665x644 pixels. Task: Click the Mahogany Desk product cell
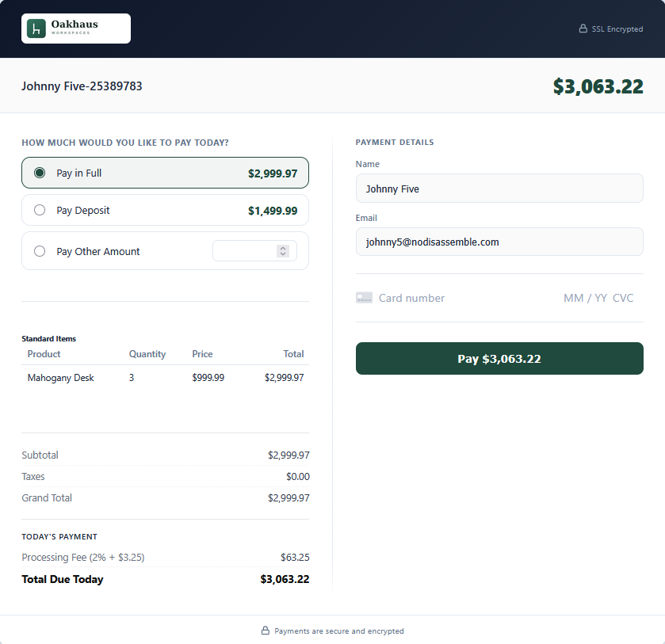click(x=61, y=377)
